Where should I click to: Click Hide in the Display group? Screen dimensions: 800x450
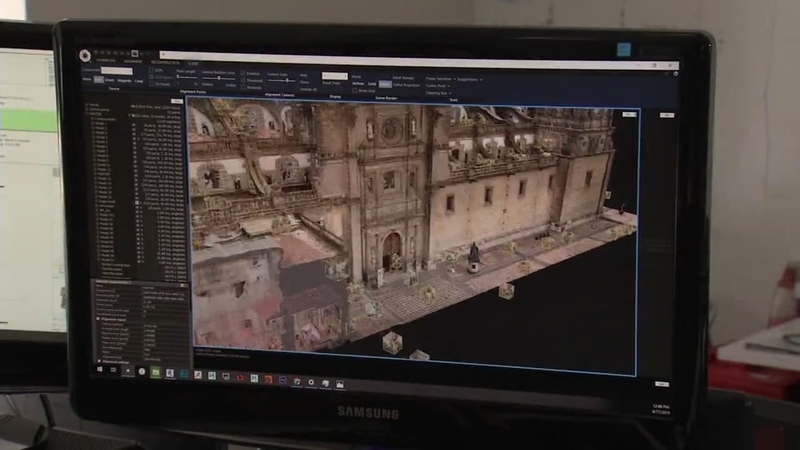(304, 76)
